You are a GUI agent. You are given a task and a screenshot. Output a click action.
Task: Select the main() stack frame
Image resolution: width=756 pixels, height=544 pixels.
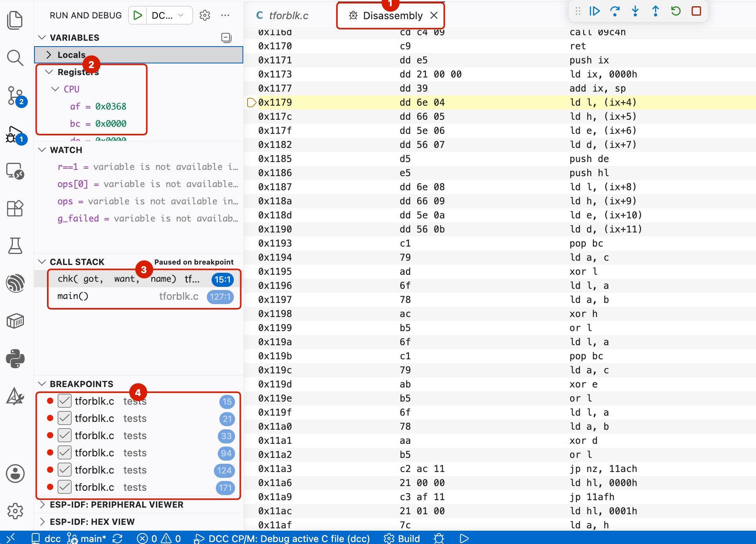[139, 296]
